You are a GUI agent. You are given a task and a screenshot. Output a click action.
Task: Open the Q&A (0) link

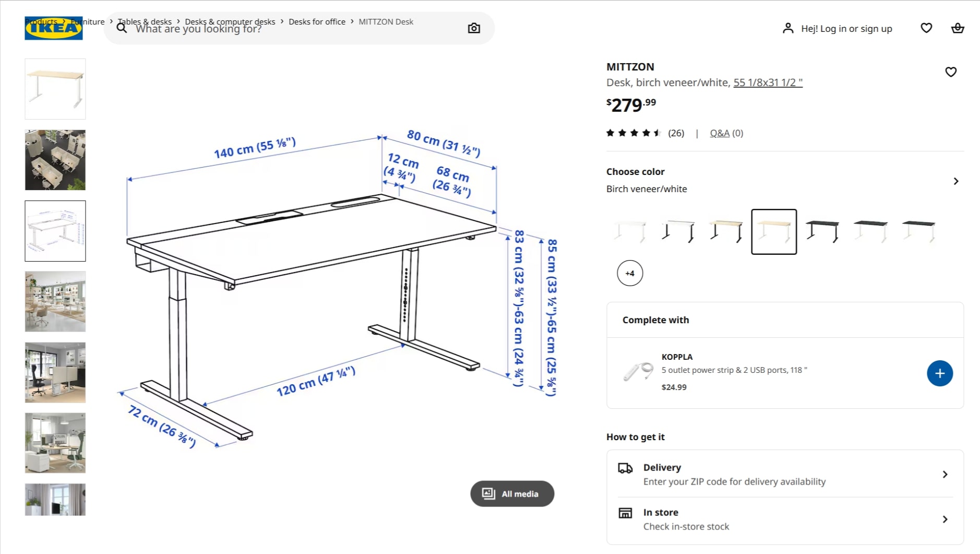726,133
